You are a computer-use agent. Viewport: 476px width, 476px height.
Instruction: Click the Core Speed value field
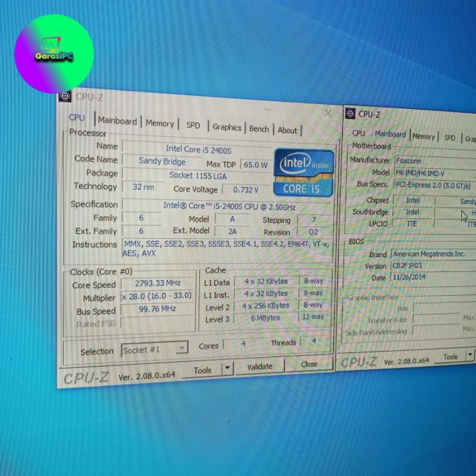click(x=158, y=283)
